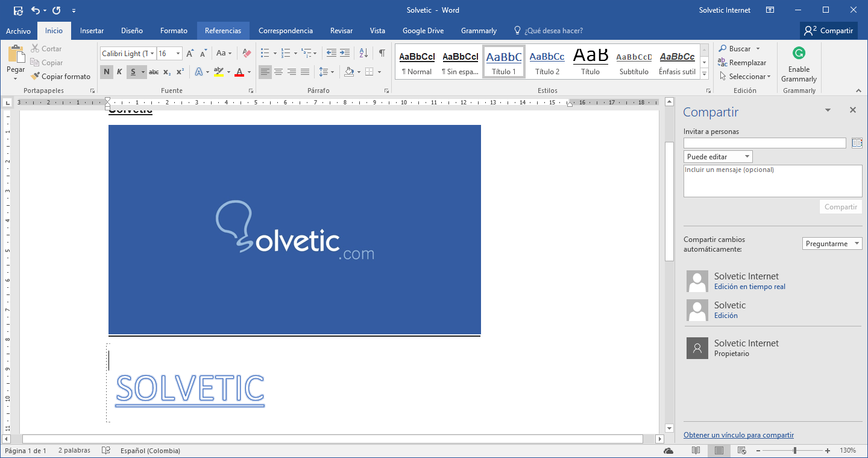Open the Revisar tab
The image size is (868, 458).
(x=341, y=31)
